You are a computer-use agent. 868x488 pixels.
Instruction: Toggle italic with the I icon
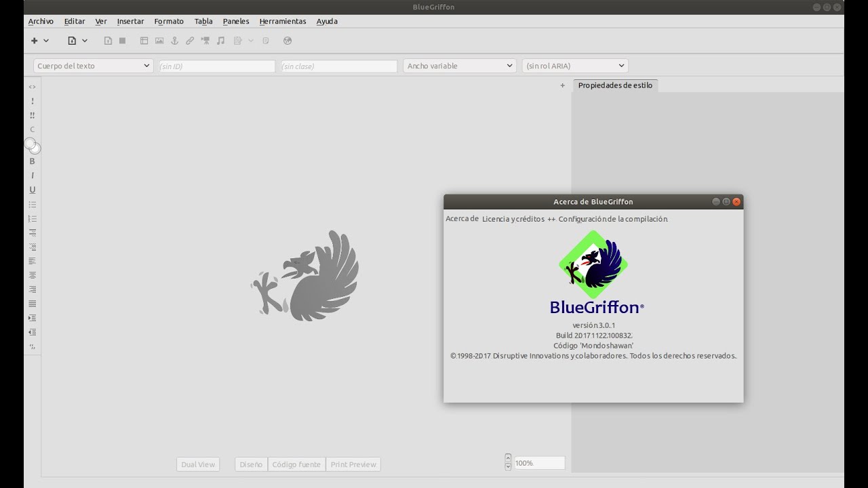pyautogui.click(x=32, y=176)
